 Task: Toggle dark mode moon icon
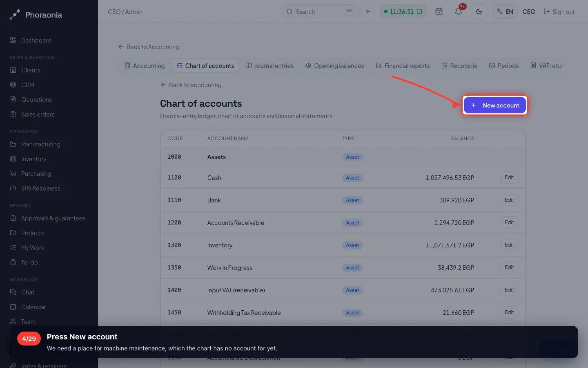479,11
